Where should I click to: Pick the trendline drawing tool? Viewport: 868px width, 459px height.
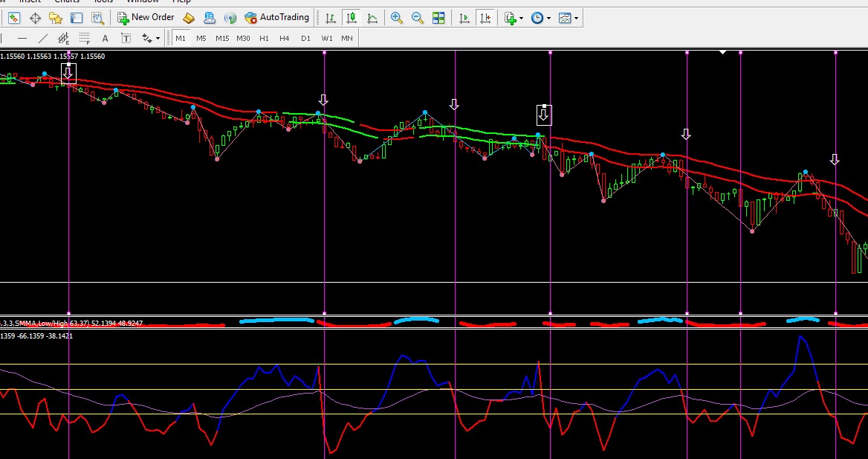pos(43,39)
